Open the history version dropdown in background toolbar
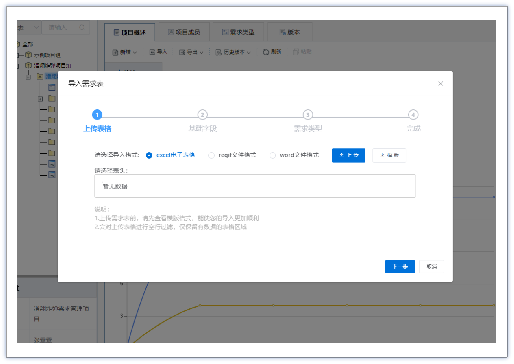 tap(233, 52)
